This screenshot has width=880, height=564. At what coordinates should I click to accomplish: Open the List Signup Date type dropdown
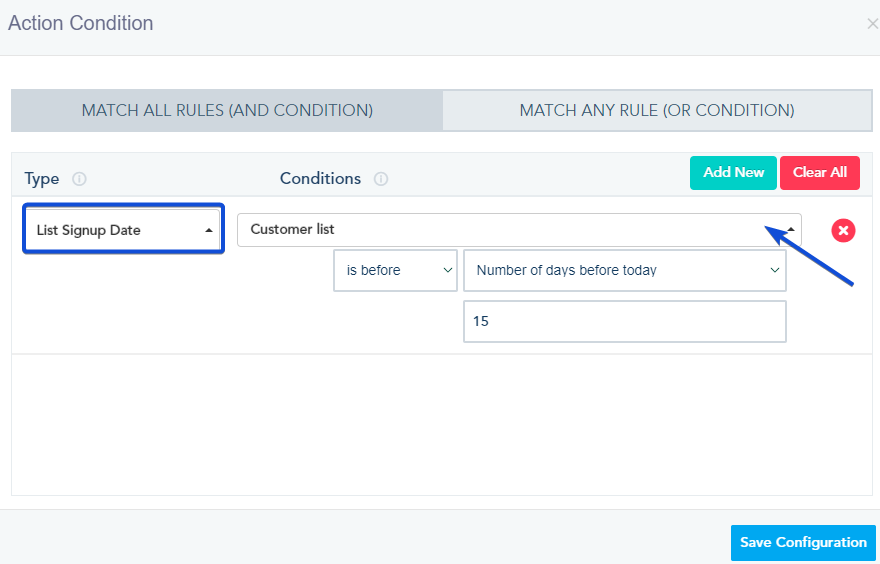tap(122, 230)
